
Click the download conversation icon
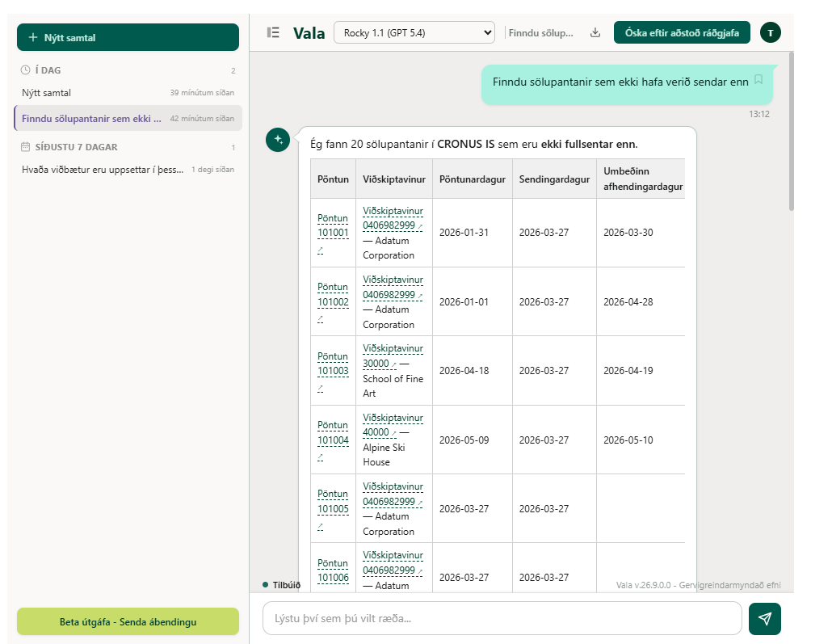[595, 33]
